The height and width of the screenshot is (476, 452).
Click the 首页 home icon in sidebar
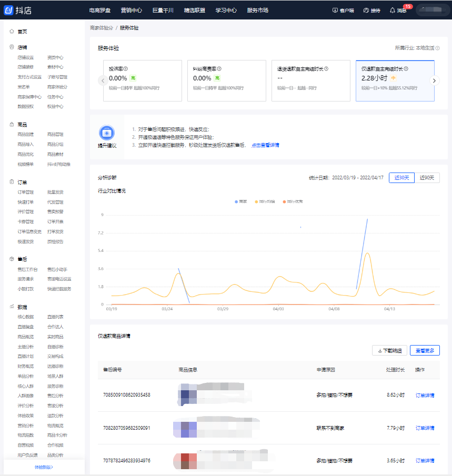click(x=12, y=32)
